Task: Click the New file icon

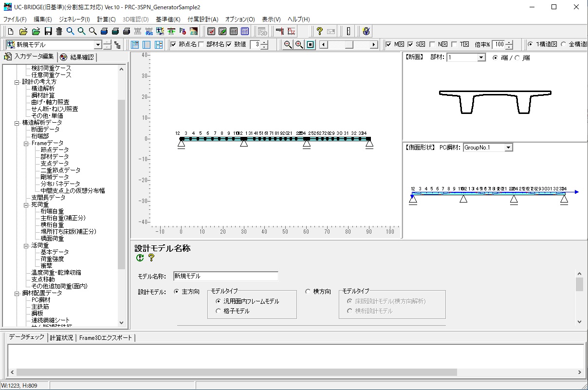Action: click(x=11, y=32)
